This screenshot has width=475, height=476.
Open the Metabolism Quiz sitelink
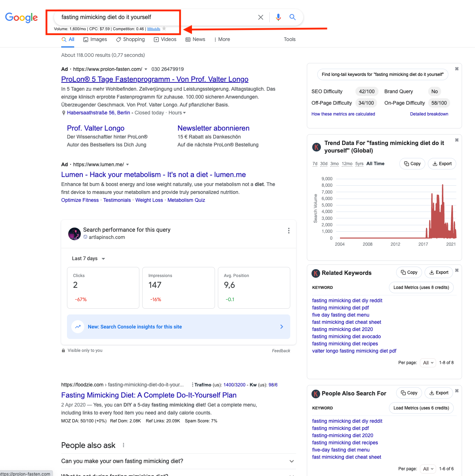pyautogui.click(x=186, y=200)
